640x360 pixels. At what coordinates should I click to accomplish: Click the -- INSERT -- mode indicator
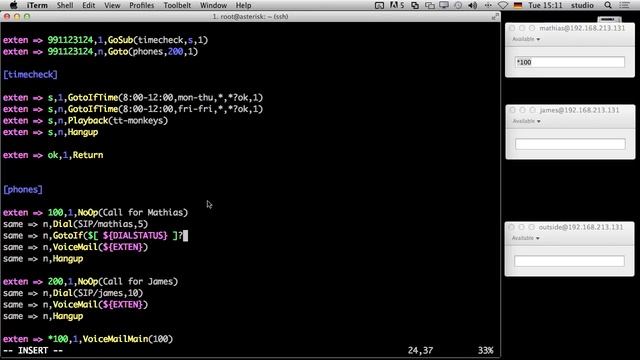click(33, 351)
